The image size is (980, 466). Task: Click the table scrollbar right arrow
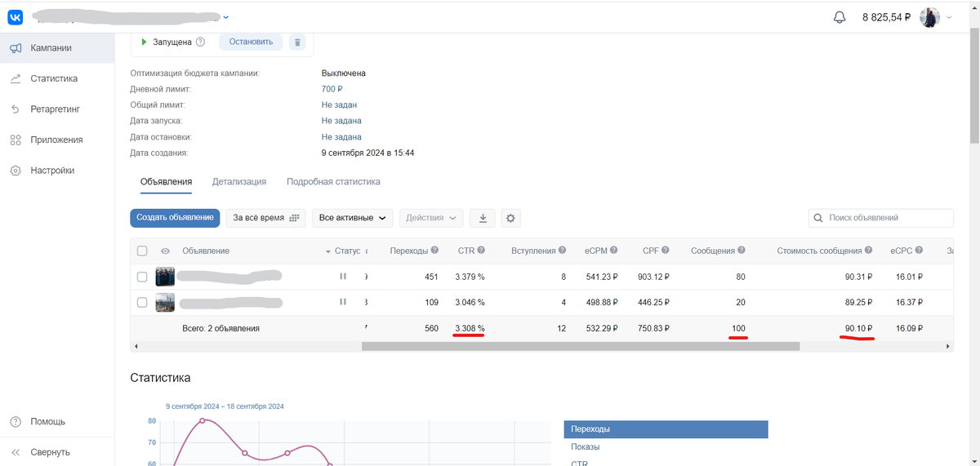(949, 346)
